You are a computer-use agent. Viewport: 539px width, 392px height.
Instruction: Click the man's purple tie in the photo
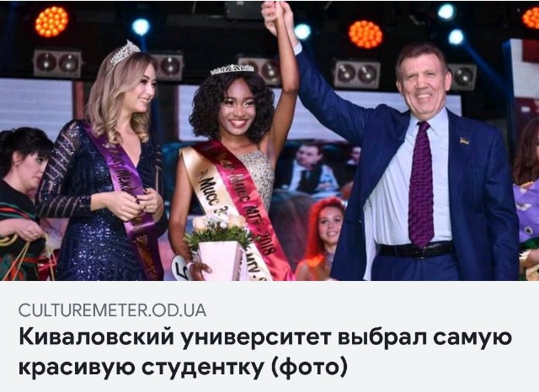tap(421, 185)
